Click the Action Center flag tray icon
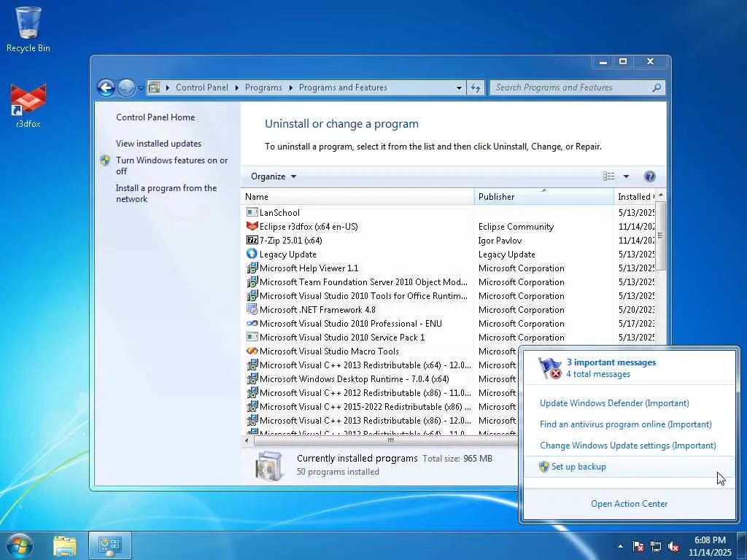 coord(638,546)
